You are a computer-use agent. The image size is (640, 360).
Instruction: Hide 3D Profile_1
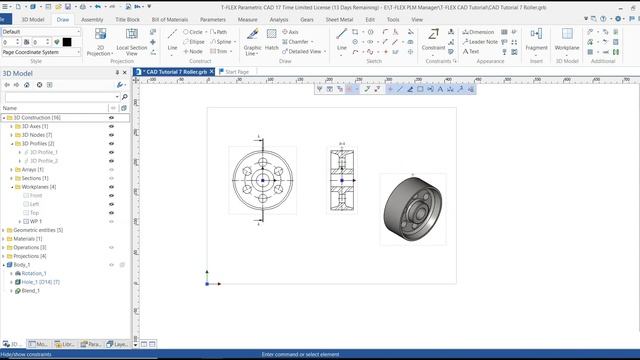point(111,152)
